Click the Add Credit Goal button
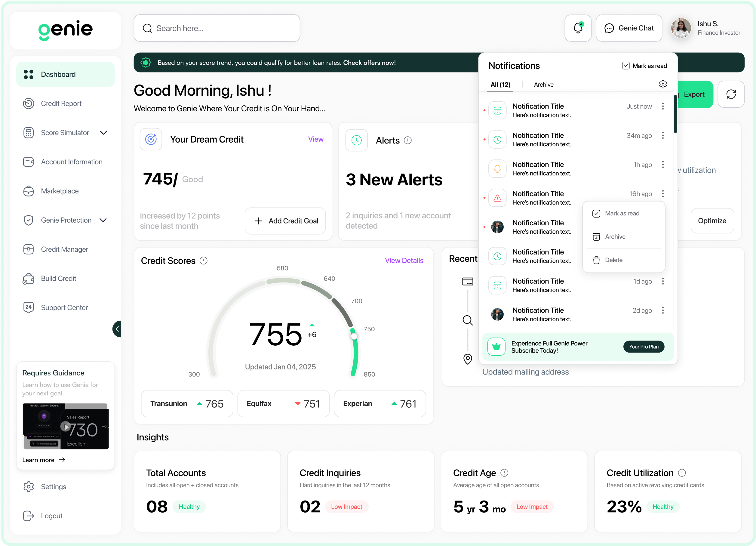Viewport: 756px width, 546px height. [285, 221]
